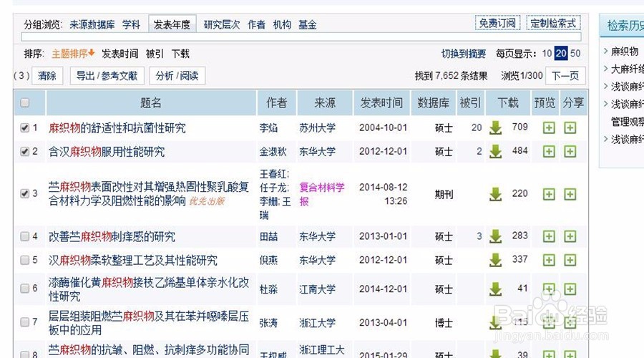The width and height of the screenshot is (644, 358).
Task: Sort results by 主题排序
Action: coord(73,54)
